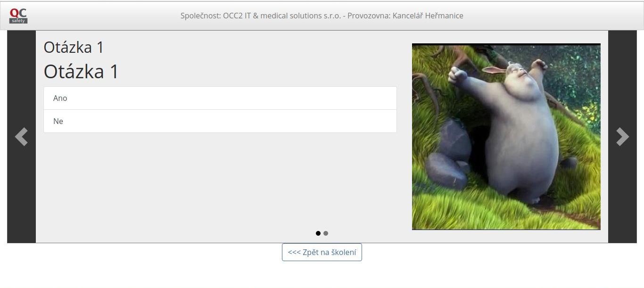Select the first carousel indicator dot
This screenshot has width=644, height=288.
click(x=318, y=233)
